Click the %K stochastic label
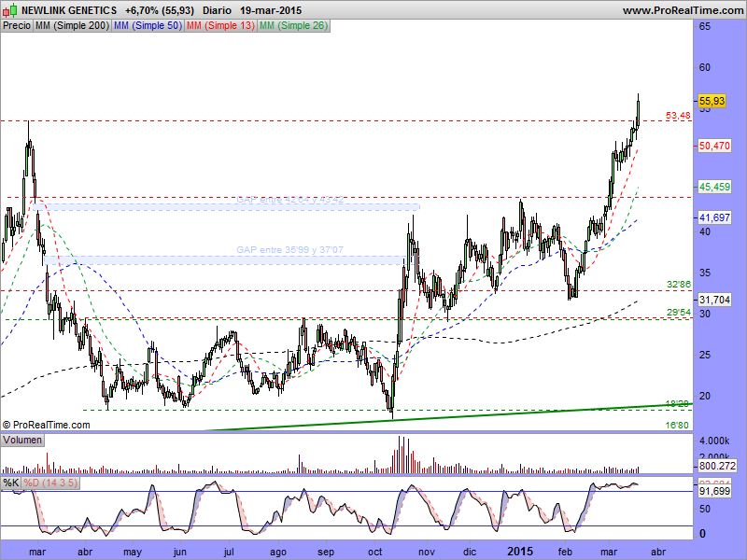The width and height of the screenshot is (747, 560). (11, 483)
